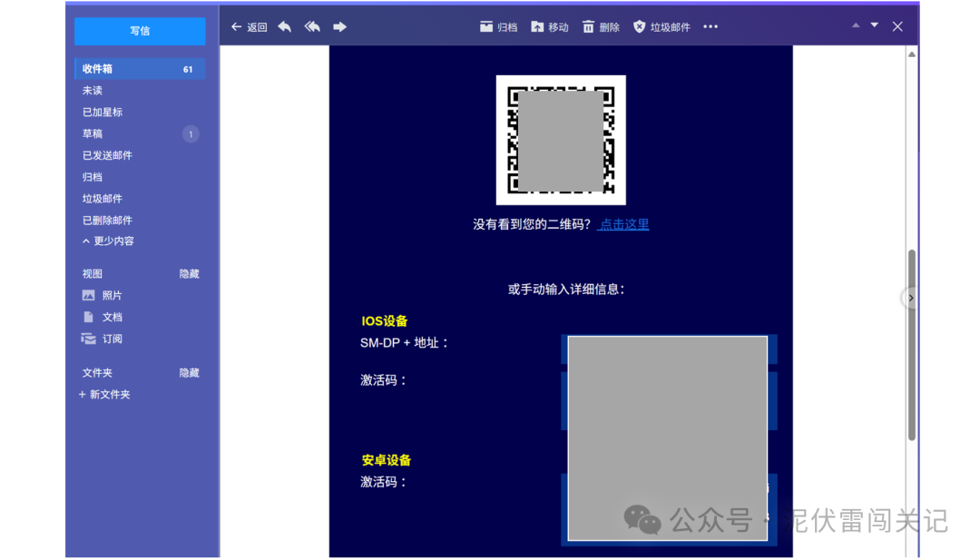Open the 垃圾邮件 folder in sidebar
The width and height of the screenshot is (980, 560).
pyautogui.click(x=103, y=199)
